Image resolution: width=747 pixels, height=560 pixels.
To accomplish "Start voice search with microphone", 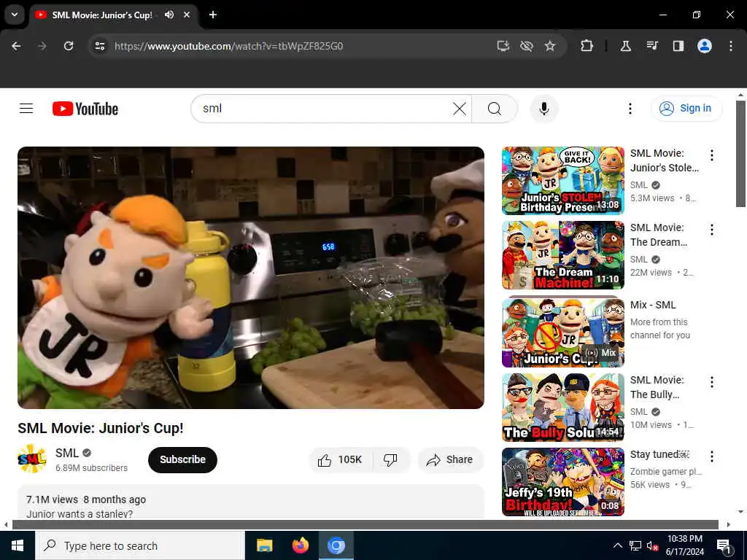I will pos(543,109).
